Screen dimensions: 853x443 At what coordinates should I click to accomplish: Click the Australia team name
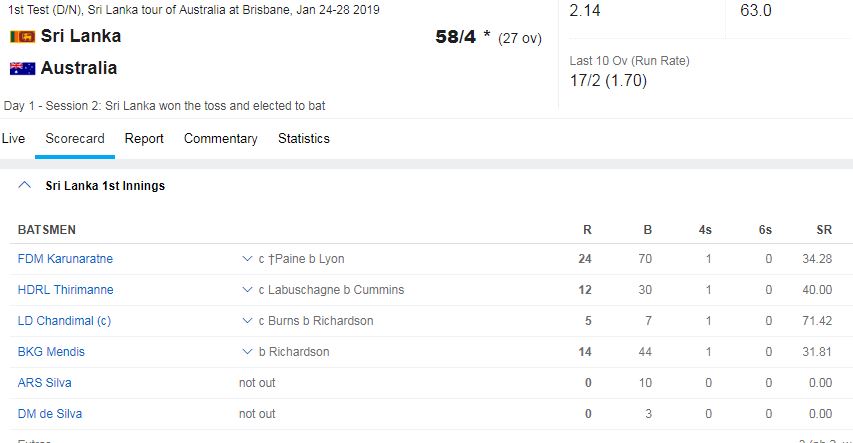(x=79, y=68)
